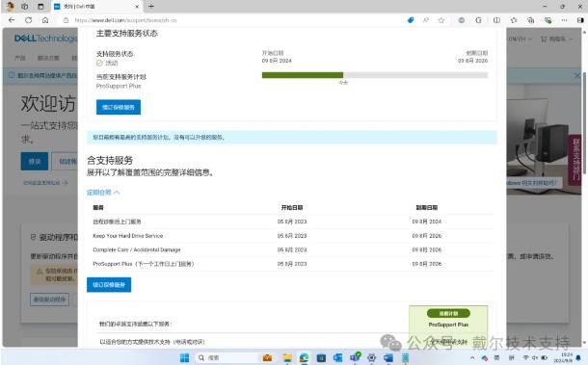Click the 到期日期 column header in table
Screen dimensions: 588x365
(x=427, y=207)
